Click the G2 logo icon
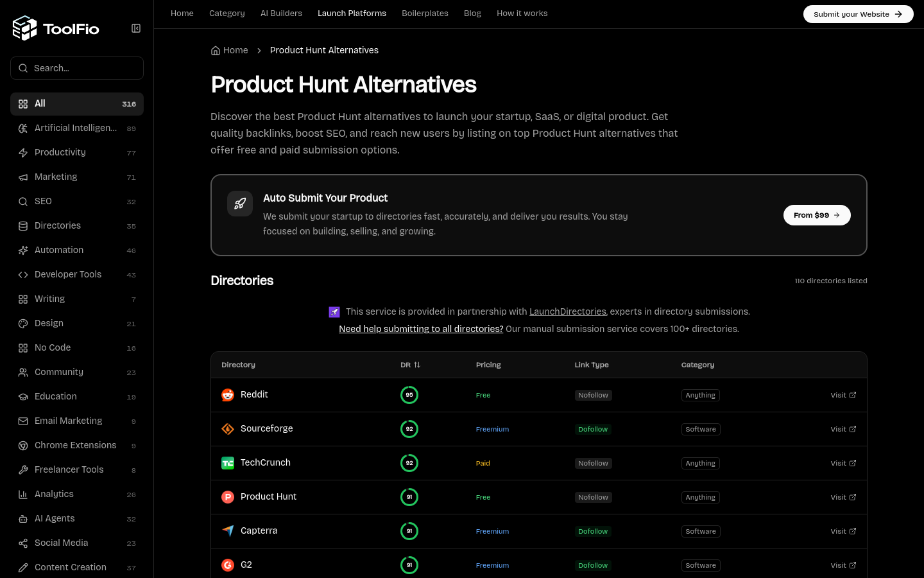The image size is (924, 578). pos(228,565)
